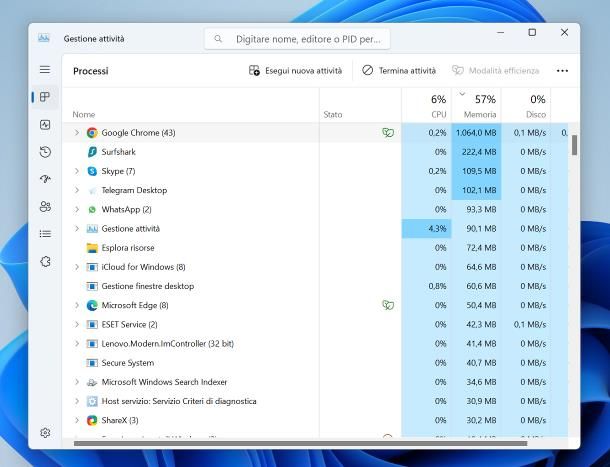Click the 222,4 MB Surfshark memory cell
The width and height of the screenshot is (610, 467).
pyautogui.click(x=476, y=152)
